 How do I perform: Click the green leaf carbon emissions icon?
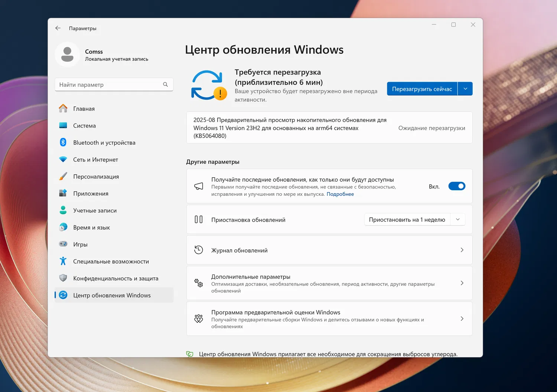(190, 354)
